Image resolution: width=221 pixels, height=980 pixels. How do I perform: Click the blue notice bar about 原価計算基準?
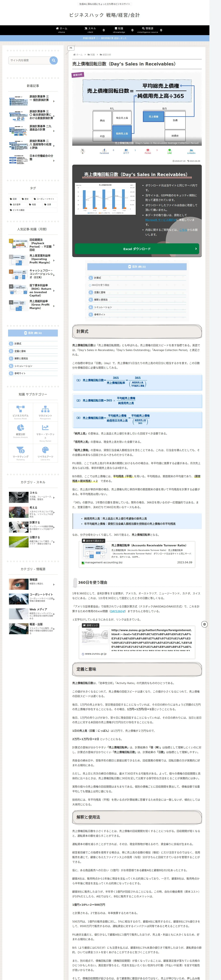point(105,38)
